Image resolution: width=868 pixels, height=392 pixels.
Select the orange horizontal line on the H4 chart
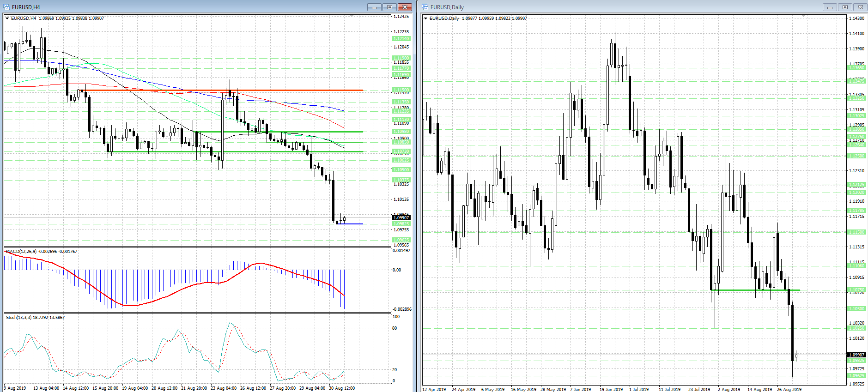[222, 90]
